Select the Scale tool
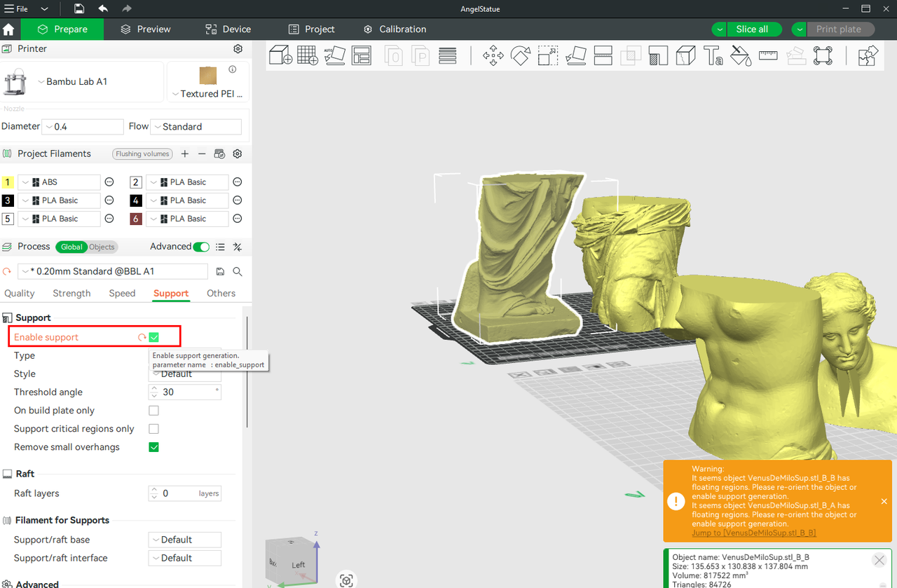This screenshot has width=897, height=588. coord(547,55)
